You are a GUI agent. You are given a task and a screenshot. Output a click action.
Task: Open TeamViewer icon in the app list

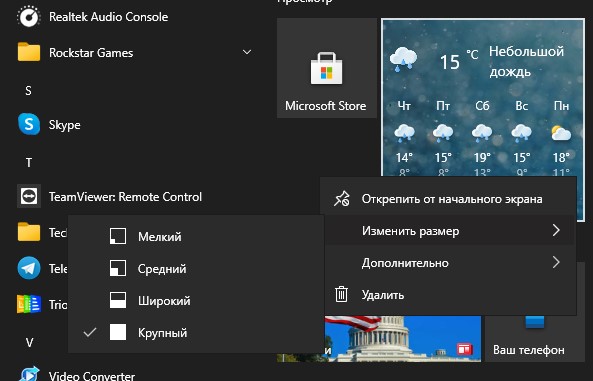pos(29,196)
